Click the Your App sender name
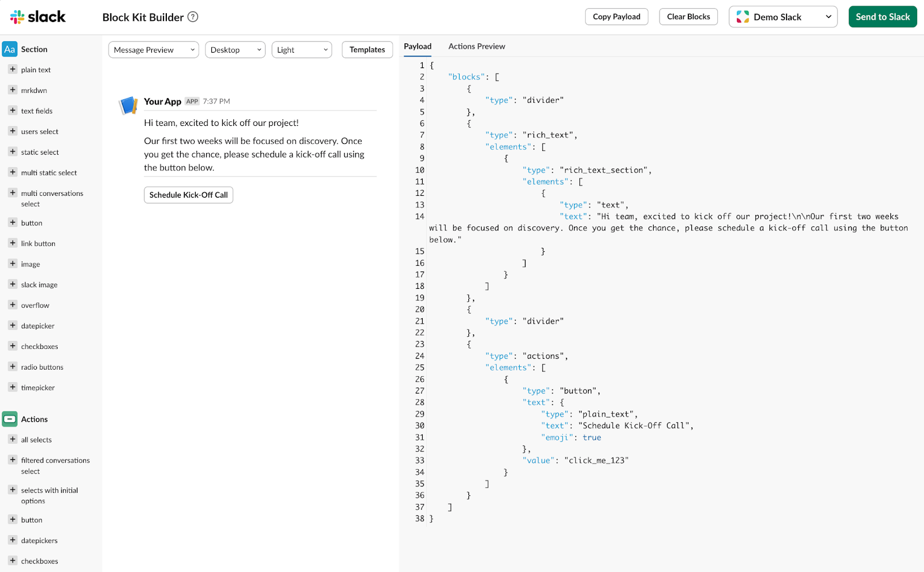Viewport: 924px width, 572px height. point(162,101)
